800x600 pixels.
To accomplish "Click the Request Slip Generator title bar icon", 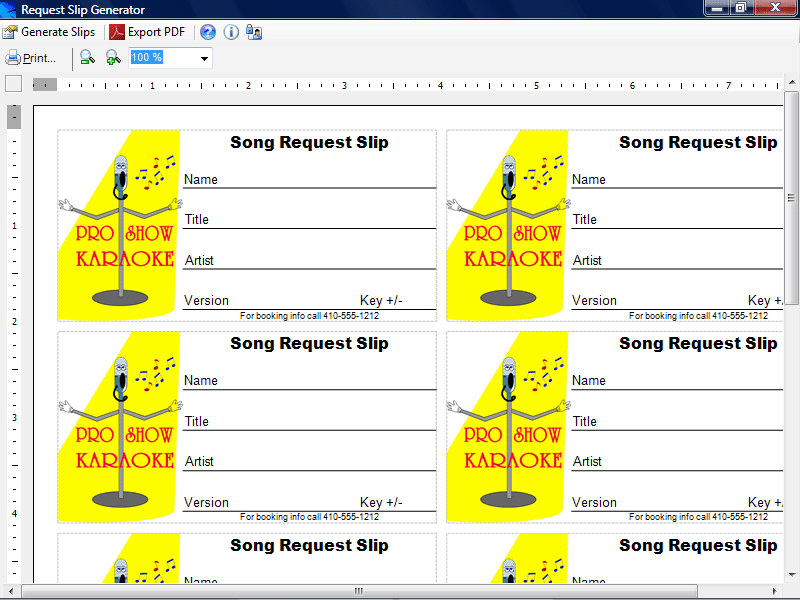I will (x=8, y=9).
